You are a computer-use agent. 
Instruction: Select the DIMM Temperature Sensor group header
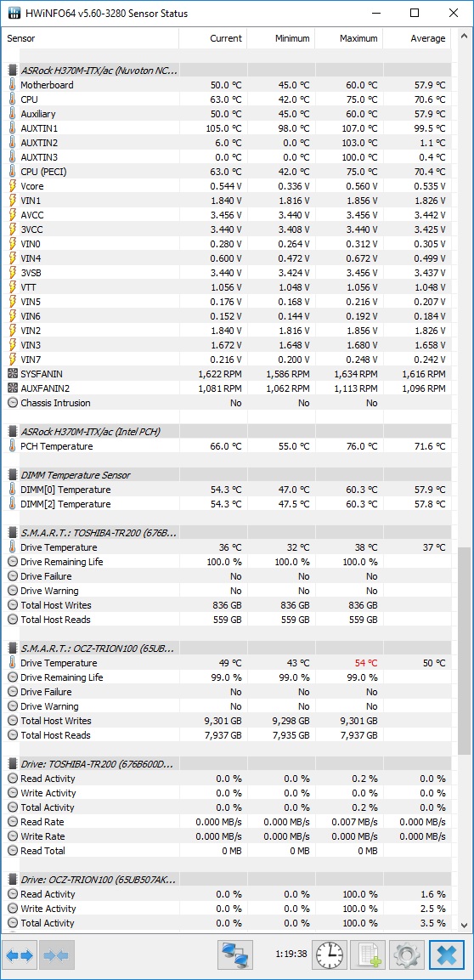[x=229, y=475]
